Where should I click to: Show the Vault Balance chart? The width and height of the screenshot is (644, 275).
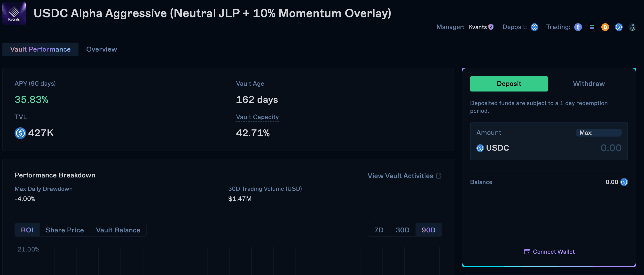coord(118,230)
